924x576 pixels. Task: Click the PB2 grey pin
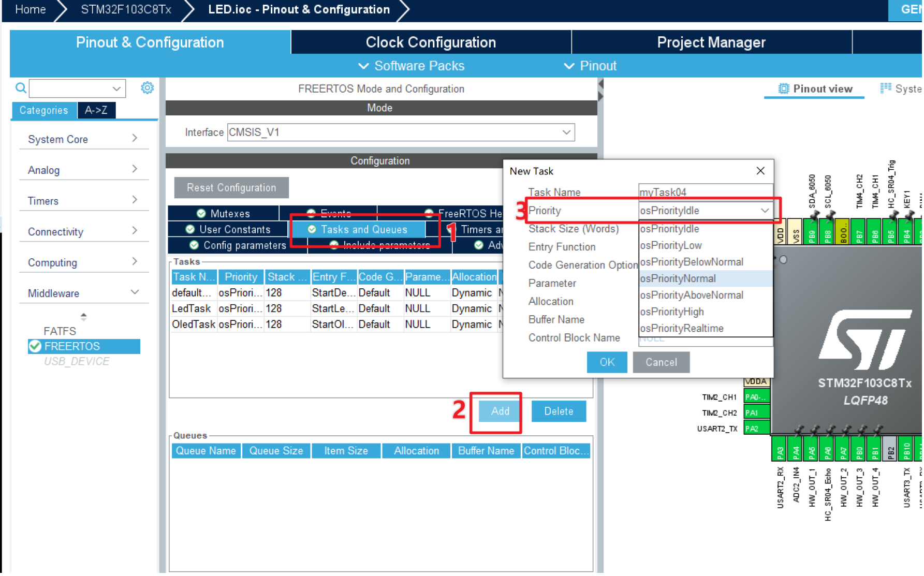pyautogui.click(x=890, y=448)
